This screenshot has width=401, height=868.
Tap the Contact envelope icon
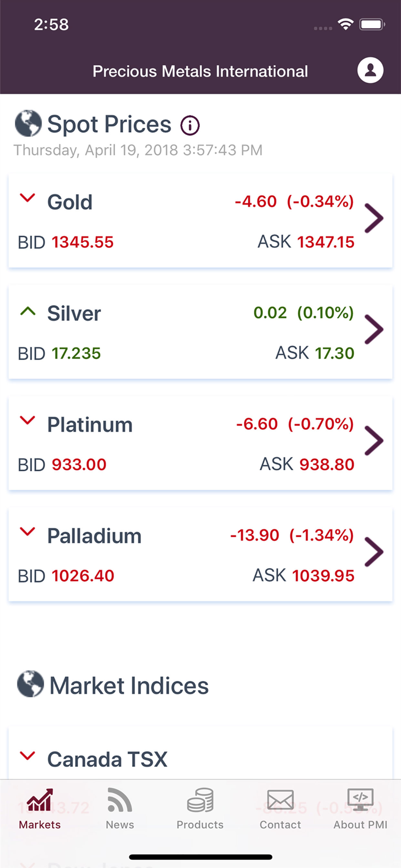click(280, 800)
